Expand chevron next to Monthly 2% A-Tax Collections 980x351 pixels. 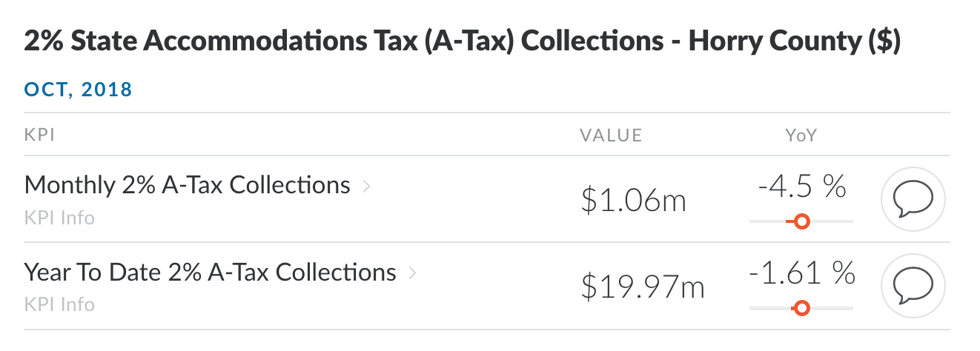pyautogui.click(x=366, y=186)
